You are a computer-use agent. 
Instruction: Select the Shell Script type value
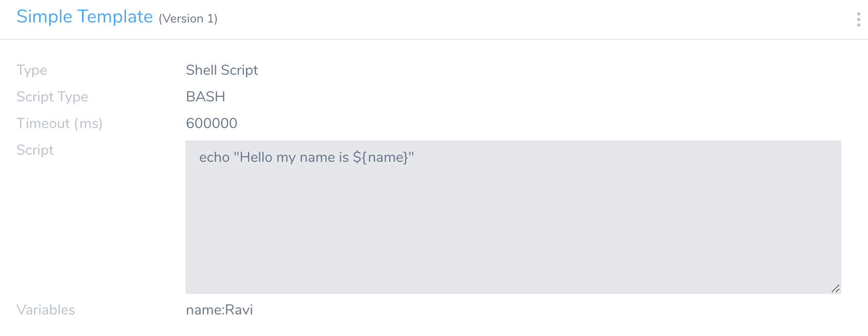click(222, 70)
